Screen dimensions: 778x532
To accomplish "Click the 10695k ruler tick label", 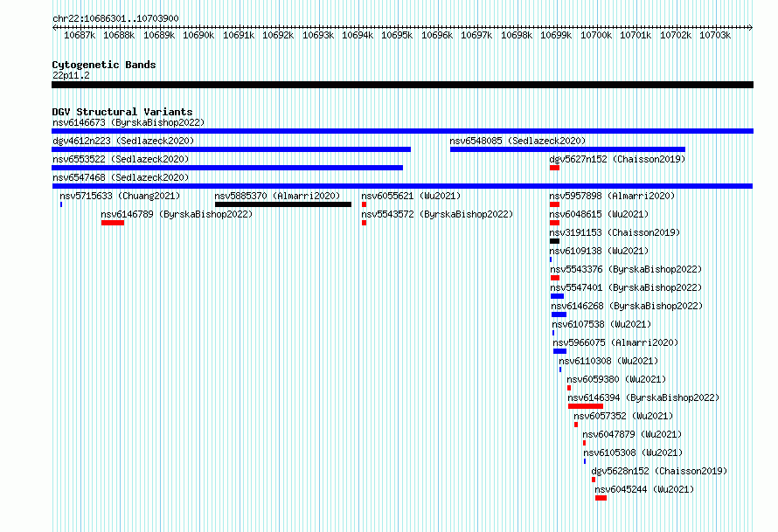I will click(x=397, y=35).
